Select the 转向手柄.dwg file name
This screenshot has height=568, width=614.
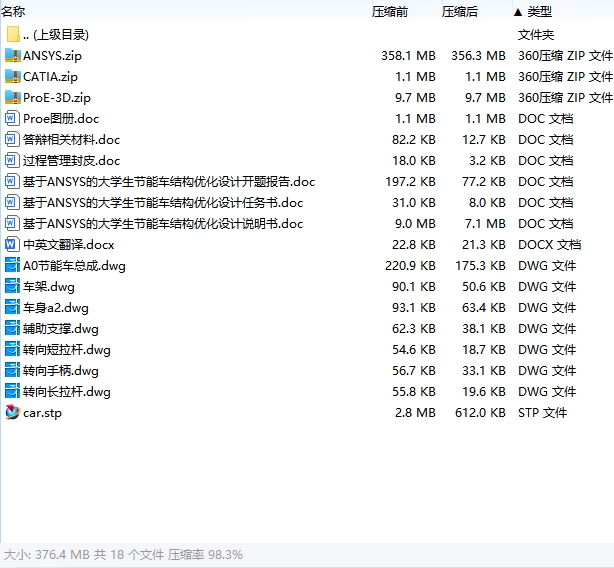pos(61,371)
